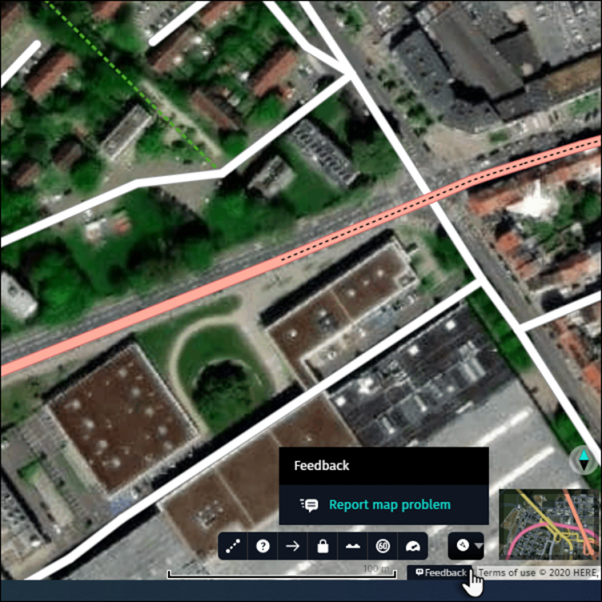
Task: Click the question mark help icon
Action: click(x=262, y=546)
